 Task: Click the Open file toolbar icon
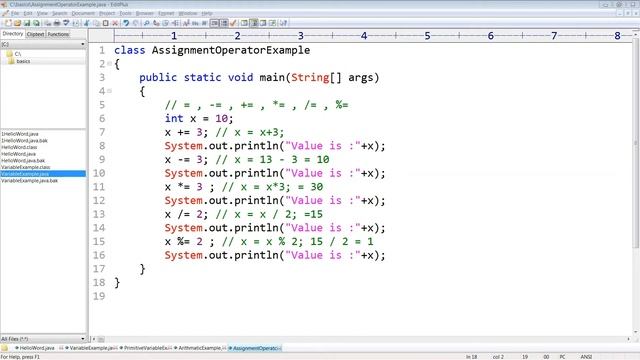(x=18, y=23)
